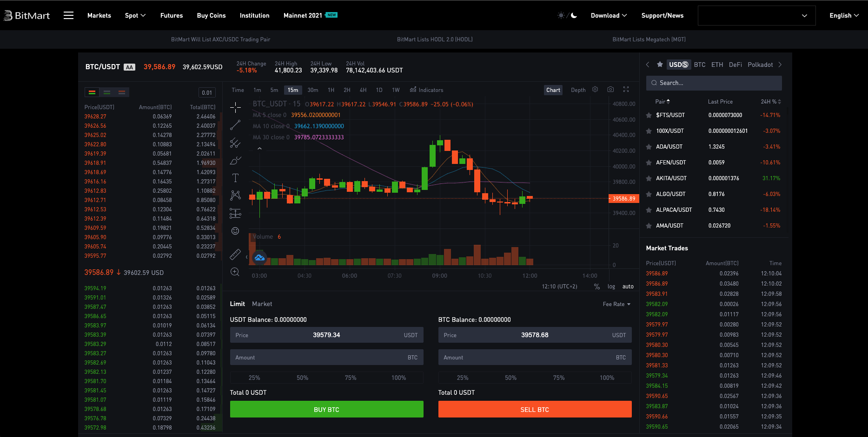
Task: Open the Buy Coins link
Action: (211, 15)
